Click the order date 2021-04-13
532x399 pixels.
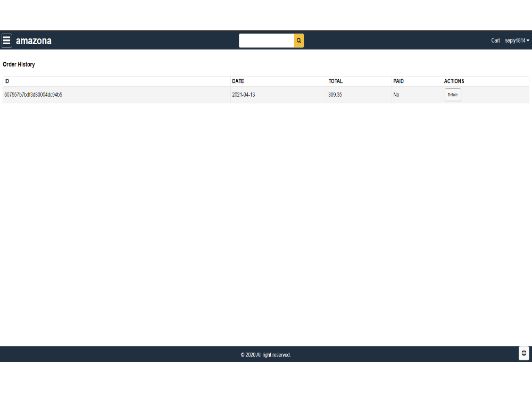(x=245, y=95)
